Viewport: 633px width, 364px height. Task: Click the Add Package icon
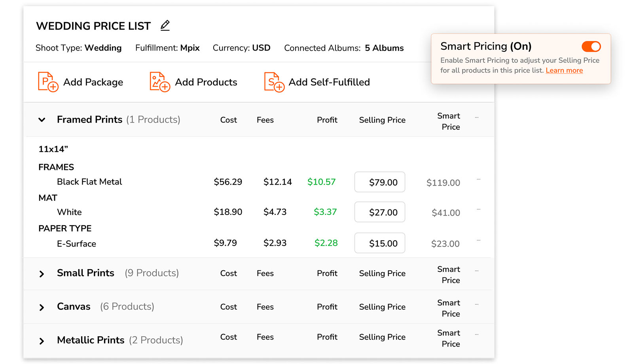pos(48,82)
